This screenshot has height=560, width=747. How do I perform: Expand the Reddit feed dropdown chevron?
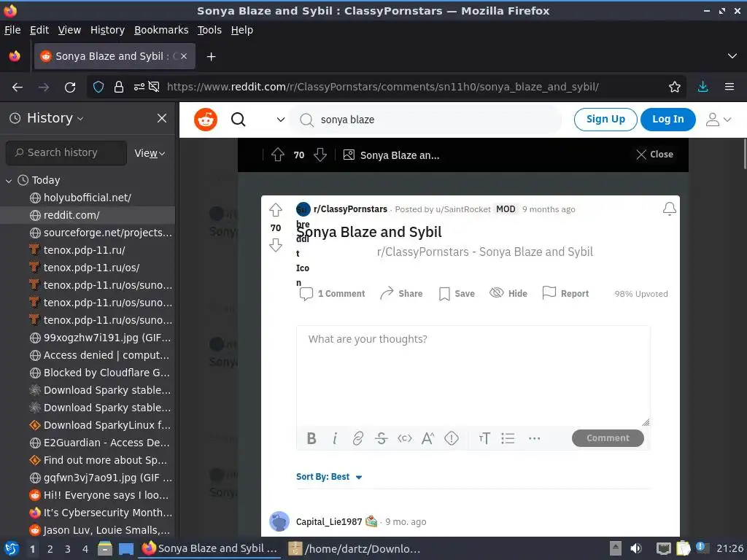(x=281, y=120)
